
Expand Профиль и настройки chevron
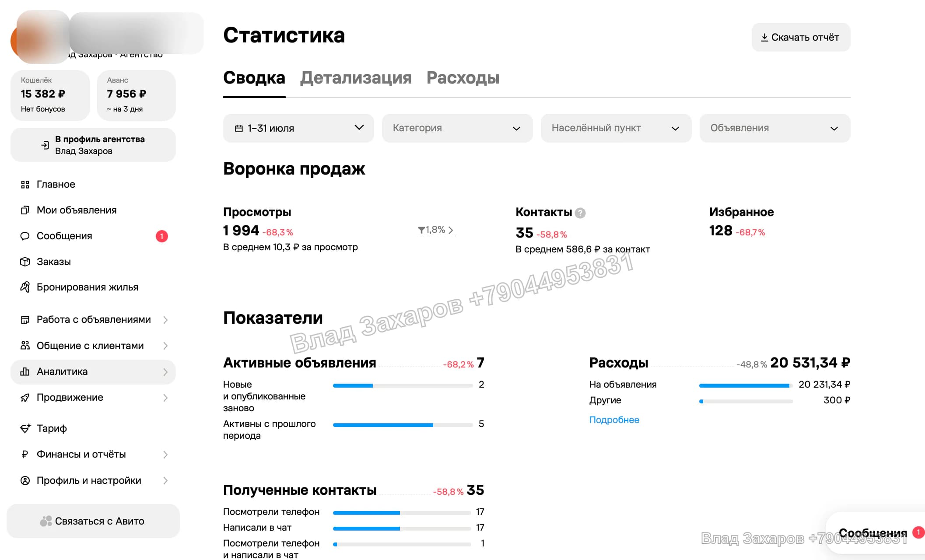[165, 480]
